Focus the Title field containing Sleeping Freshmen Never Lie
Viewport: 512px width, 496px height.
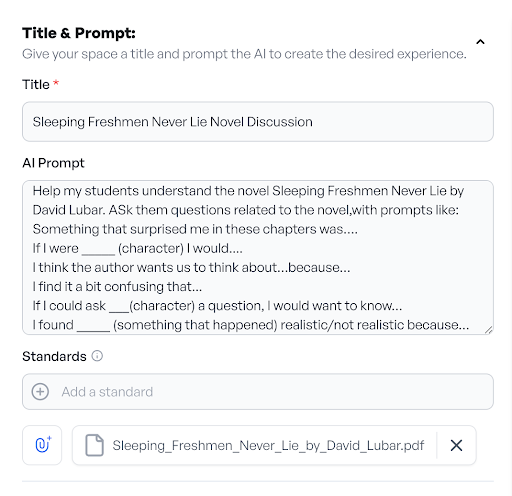tap(258, 122)
